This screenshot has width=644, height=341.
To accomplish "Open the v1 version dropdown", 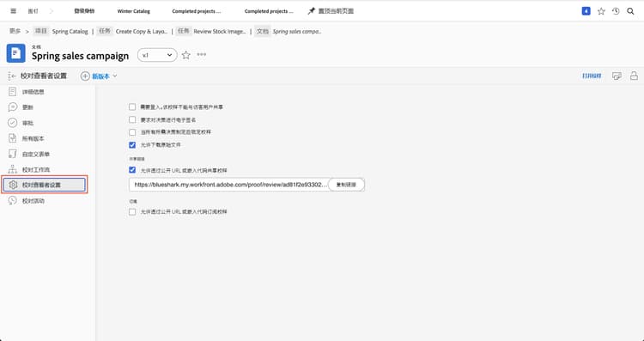I will [157, 55].
